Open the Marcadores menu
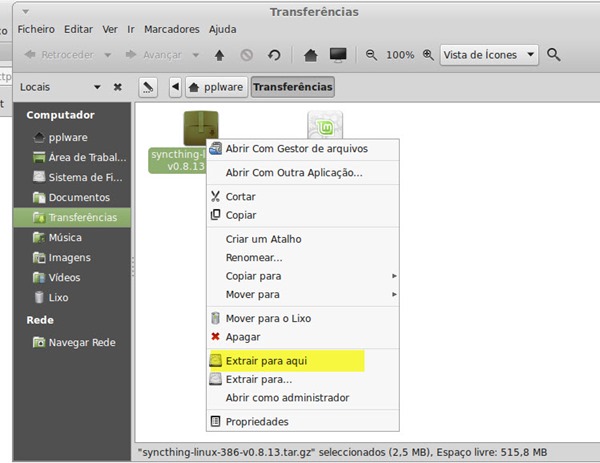This screenshot has height=463, width=600. point(171,29)
